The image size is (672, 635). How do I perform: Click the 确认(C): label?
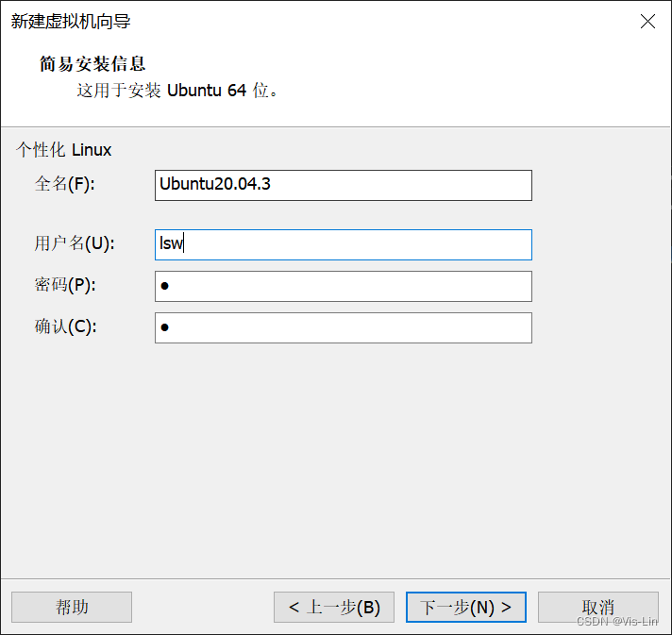[x=65, y=326]
